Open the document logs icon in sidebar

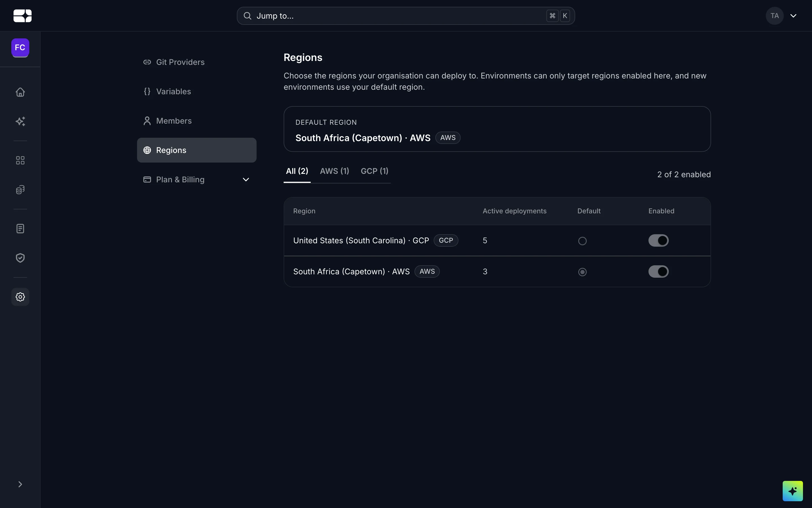pos(20,229)
